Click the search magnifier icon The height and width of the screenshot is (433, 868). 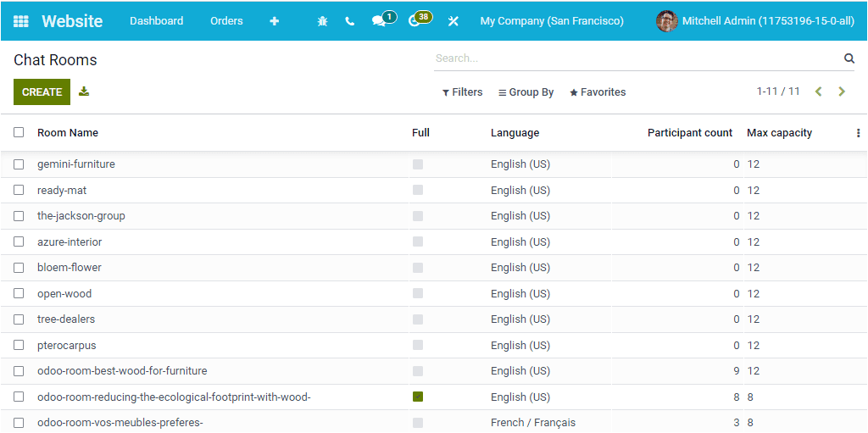click(x=849, y=58)
